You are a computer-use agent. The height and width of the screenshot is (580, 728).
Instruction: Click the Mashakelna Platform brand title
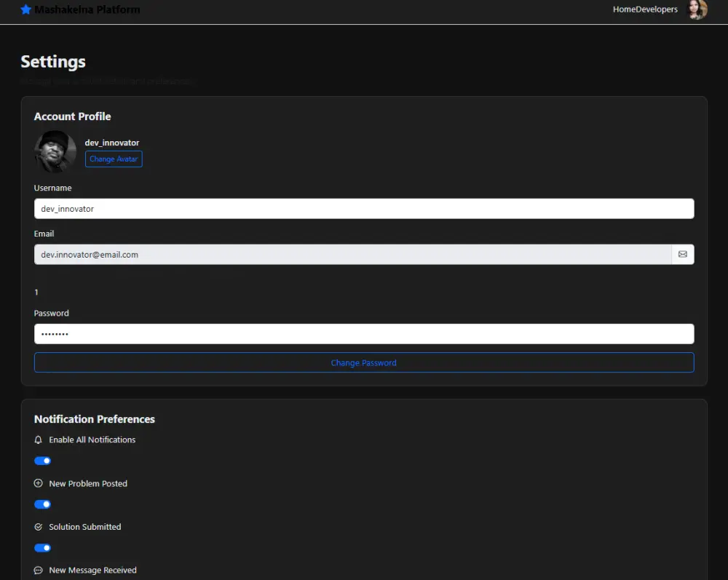click(87, 9)
